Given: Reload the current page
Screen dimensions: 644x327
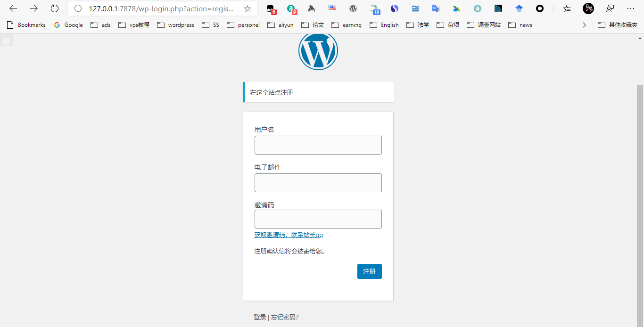Looking at the screenshot, I should 55,8.
